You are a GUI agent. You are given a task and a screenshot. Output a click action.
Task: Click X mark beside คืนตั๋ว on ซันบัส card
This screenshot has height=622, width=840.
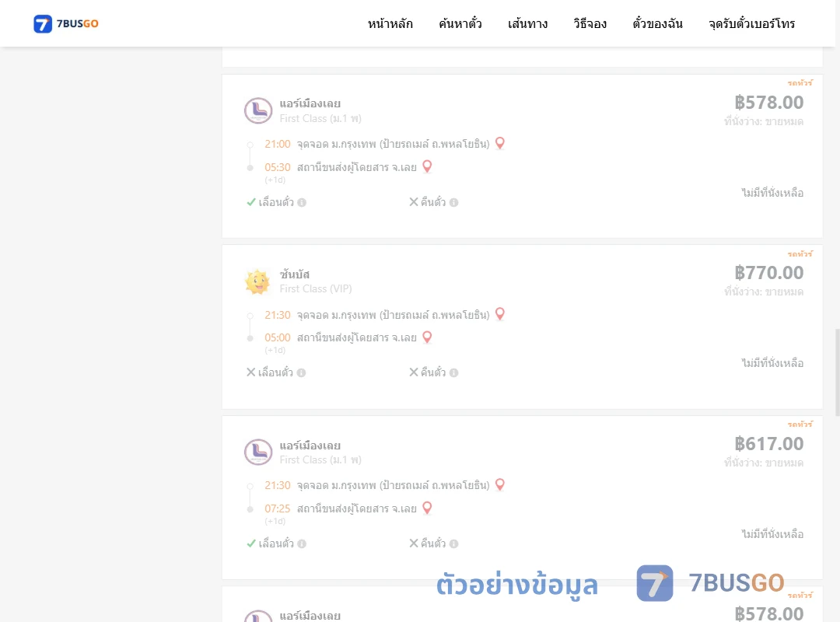pyautogui.click(x=414, y=372)
